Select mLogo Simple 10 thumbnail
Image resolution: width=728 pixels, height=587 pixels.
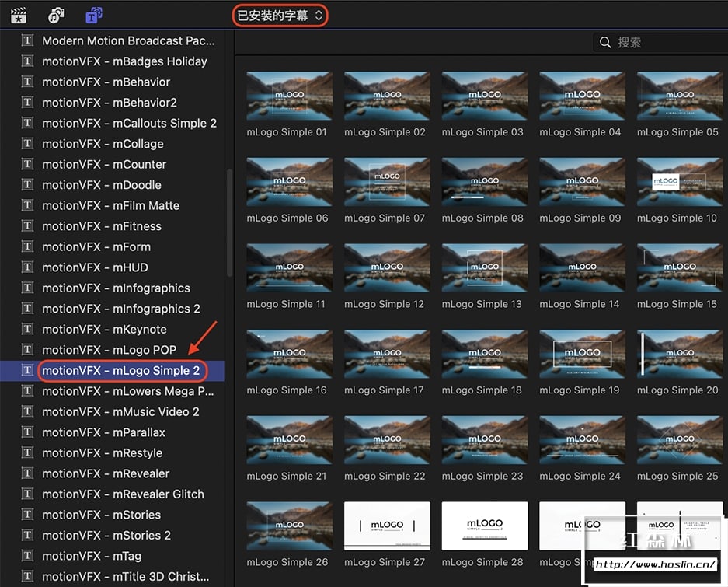tap(680, 182)
